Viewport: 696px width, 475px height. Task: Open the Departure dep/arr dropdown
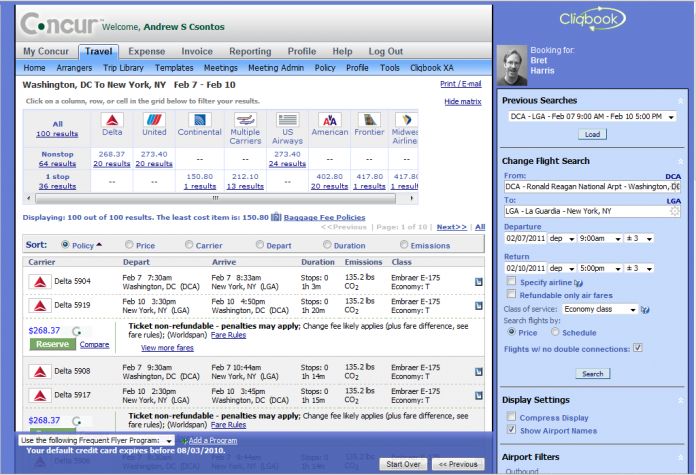pyautogui.click(x=562, y=239)
